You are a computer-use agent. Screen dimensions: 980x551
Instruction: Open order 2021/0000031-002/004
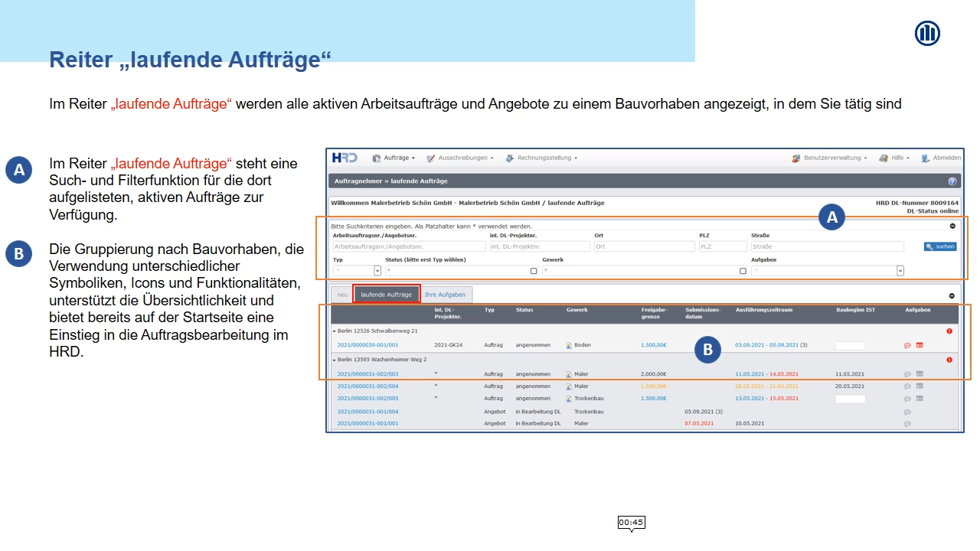coord(367,386)
